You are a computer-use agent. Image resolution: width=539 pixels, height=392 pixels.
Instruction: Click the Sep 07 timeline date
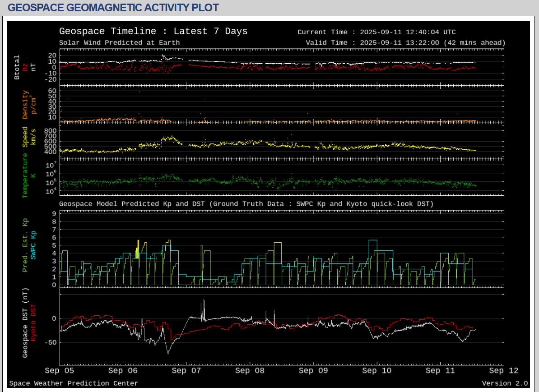[x=187, y=371]
